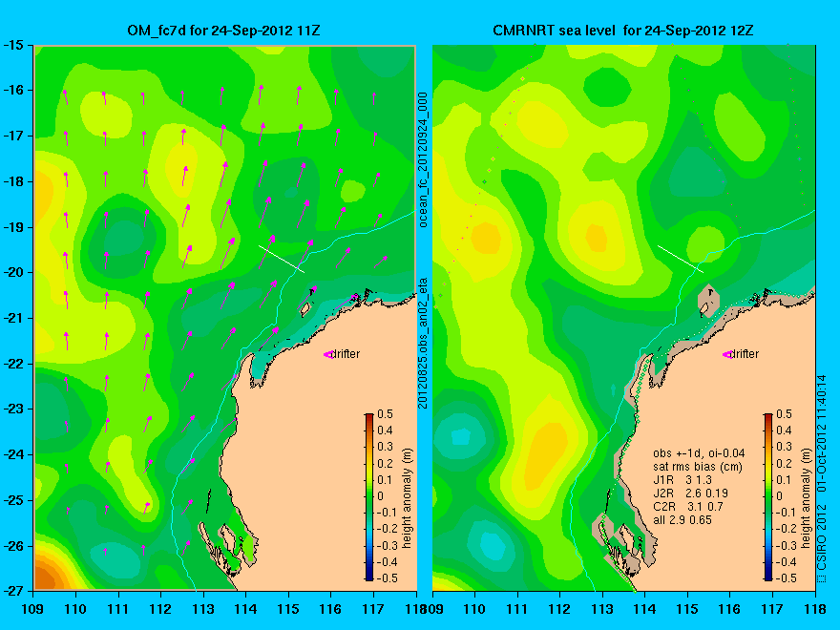This screenshot has width=840, height=630.
Task: Click the '0.5' tick on the right color bar
Action: point(785,414)
